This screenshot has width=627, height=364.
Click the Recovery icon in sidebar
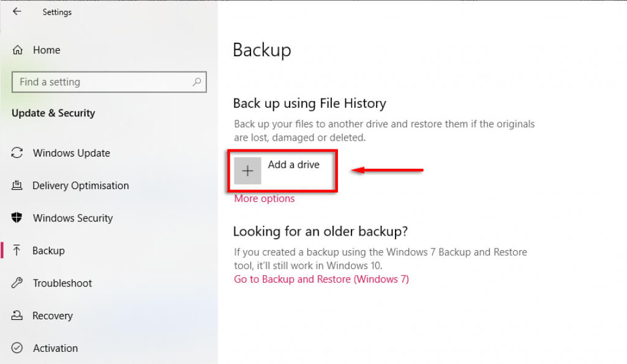click(x=18, y=316)
